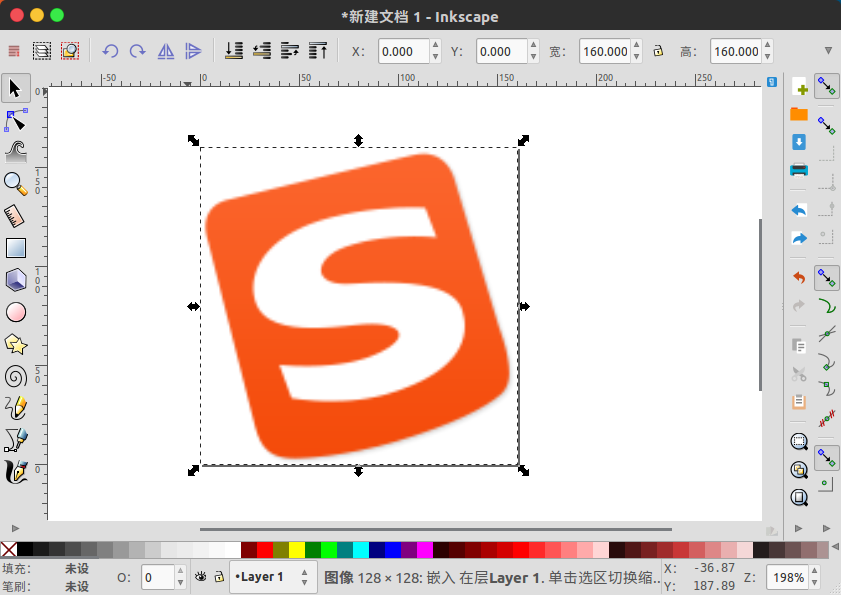Select the Star and polygon tool

[x=15, y=344]
